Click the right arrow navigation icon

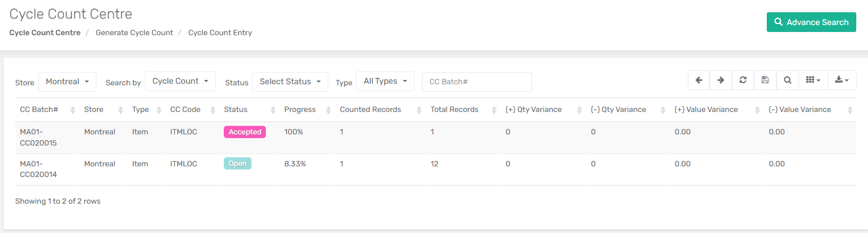coord(721,81)
